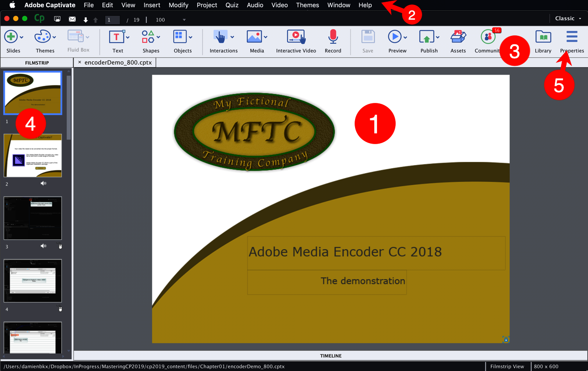
Task: Select the MFTC logo image on stage
Action: 254,132
